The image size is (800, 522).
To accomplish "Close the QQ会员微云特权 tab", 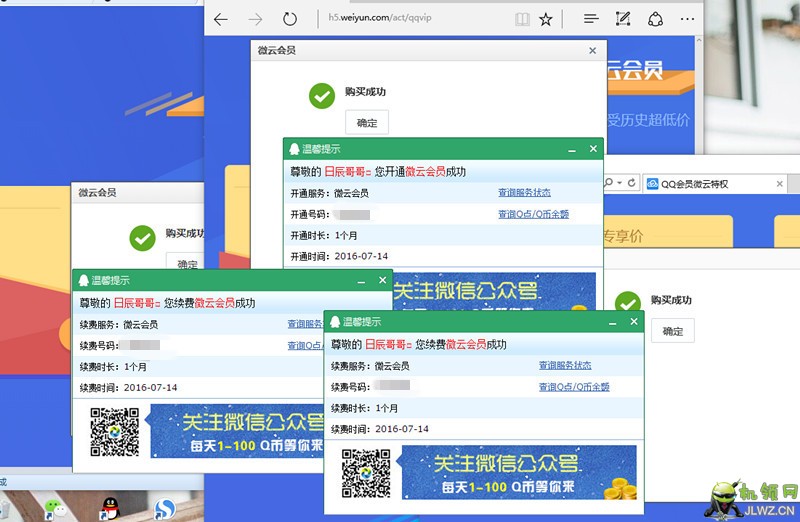I will click(x=780, y=184).
